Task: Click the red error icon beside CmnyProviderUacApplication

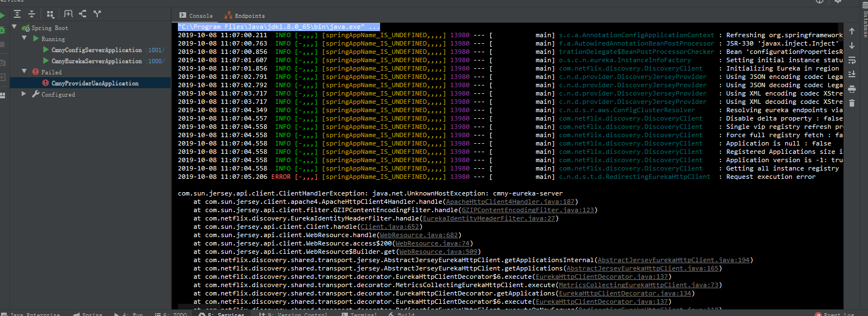Action: click(x=46, y=83)
